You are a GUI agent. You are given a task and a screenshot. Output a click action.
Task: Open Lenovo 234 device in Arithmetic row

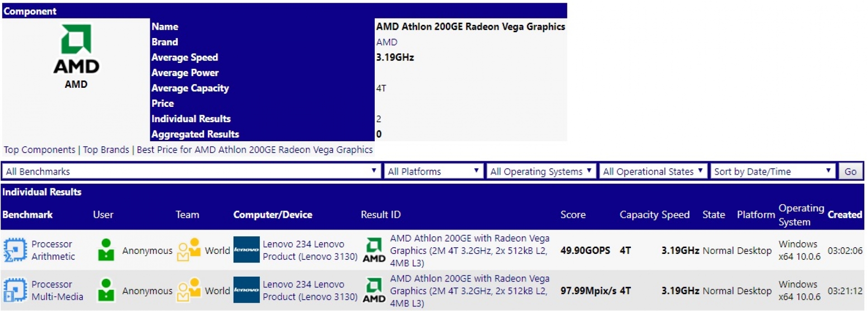tap(310, 250)
